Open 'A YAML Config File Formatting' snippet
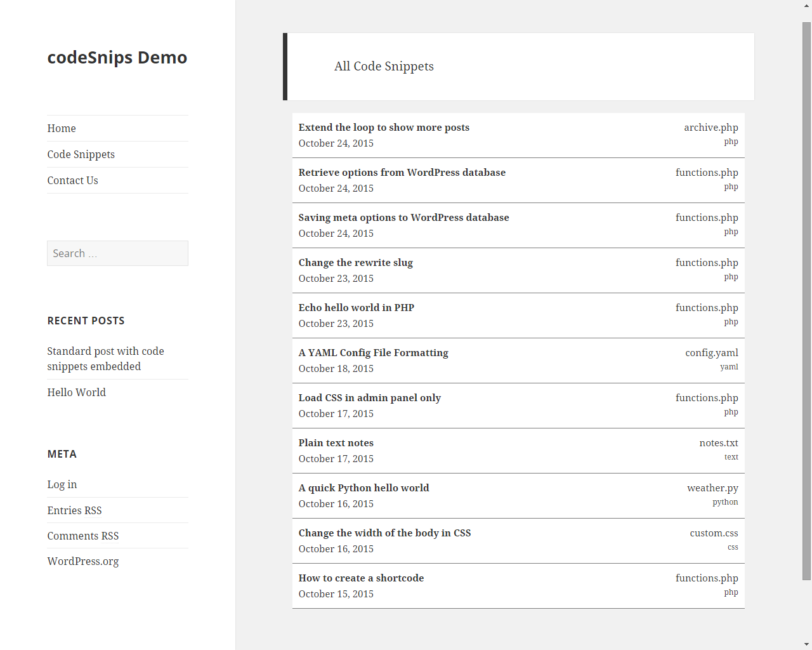This screenshot has height=650, width=812. click(373, 353)
